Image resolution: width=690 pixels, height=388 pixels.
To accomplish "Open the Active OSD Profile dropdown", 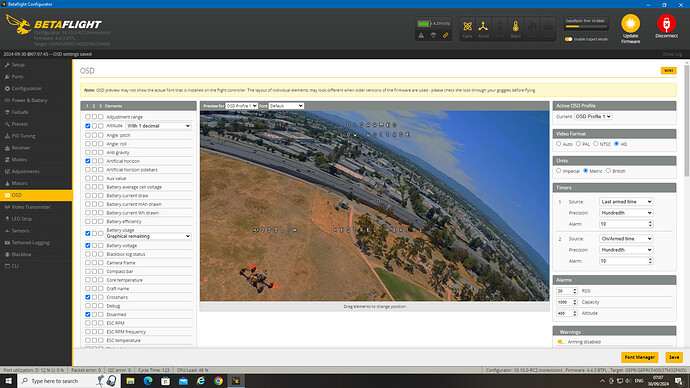I will click(593, 117).
